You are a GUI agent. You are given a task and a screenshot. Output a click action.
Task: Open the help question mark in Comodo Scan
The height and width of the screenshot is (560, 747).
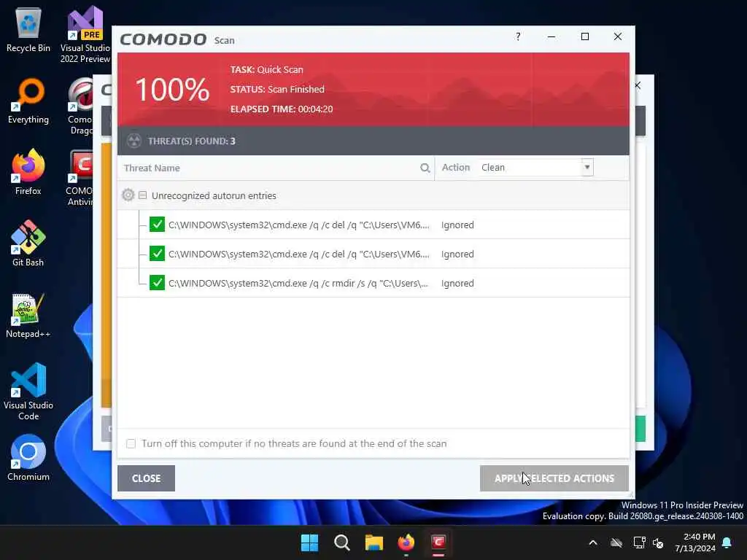tap(518, 36)
